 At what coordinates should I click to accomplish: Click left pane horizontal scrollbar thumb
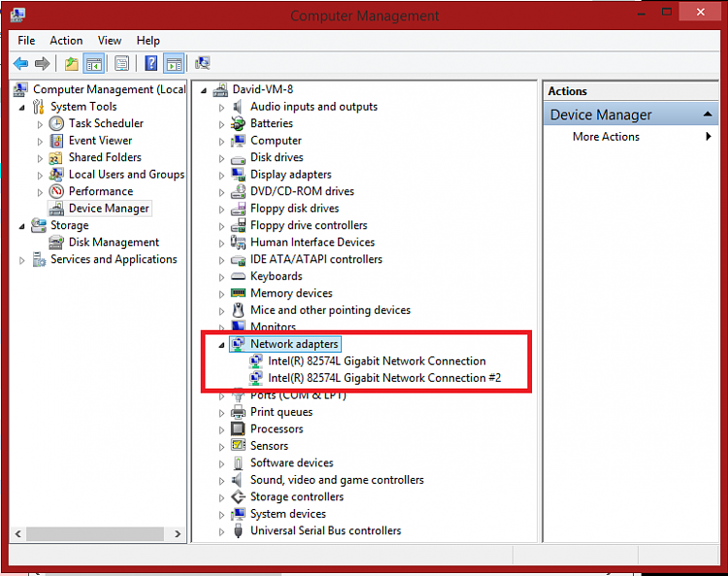pyautogui.click(x=95, y=533)
